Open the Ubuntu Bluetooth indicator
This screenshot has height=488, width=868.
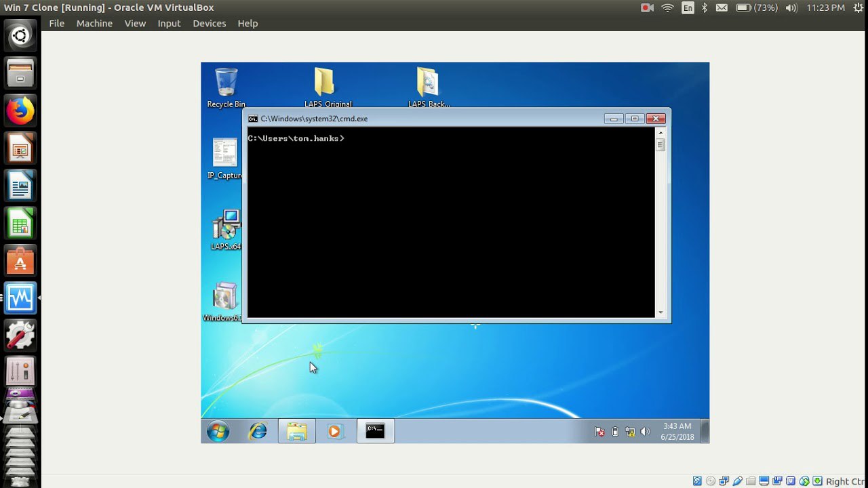click(x=704, y=7)
